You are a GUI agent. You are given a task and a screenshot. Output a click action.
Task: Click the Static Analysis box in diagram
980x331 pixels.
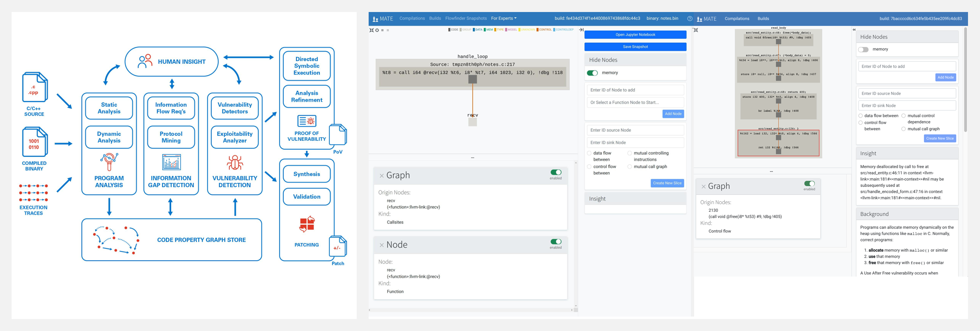click(109, 108)
